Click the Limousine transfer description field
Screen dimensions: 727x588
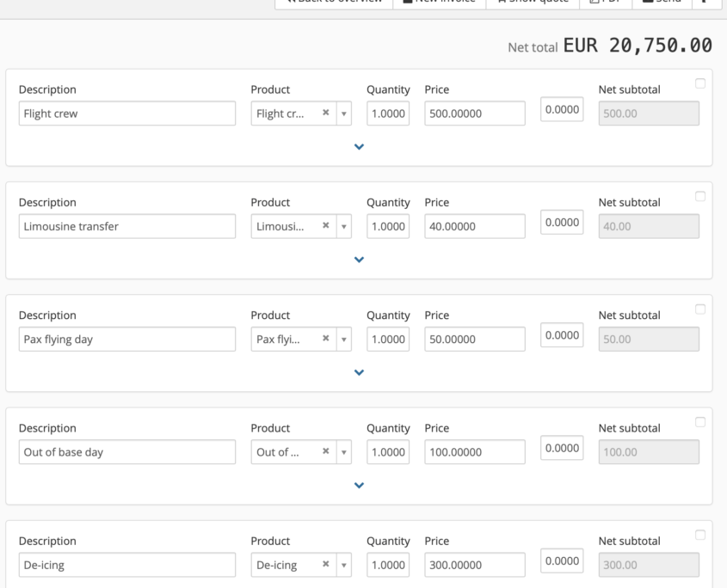(126, 226)
